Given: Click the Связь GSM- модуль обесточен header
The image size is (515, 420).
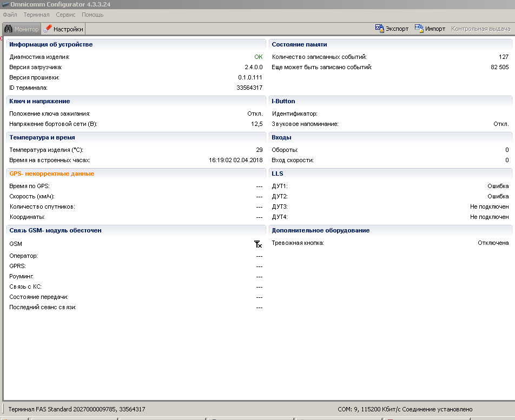Looking at the screenshot, I should (55, 230).
